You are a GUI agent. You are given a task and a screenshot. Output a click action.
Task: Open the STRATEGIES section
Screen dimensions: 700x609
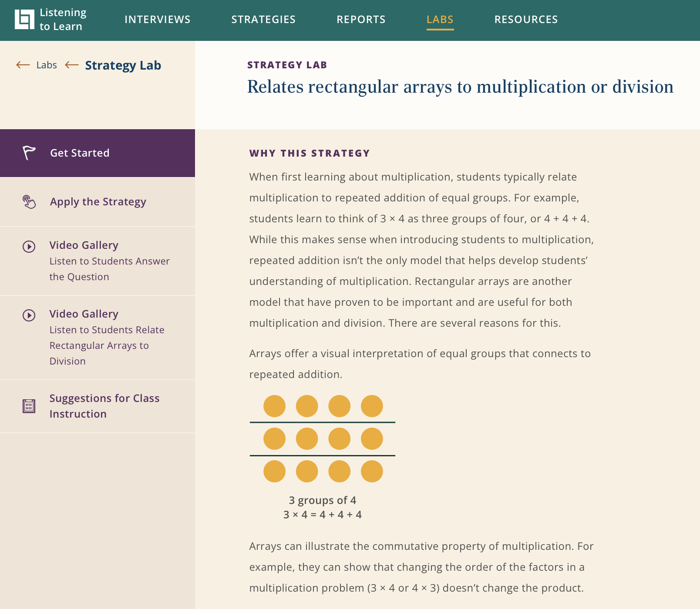coord(263,19)
